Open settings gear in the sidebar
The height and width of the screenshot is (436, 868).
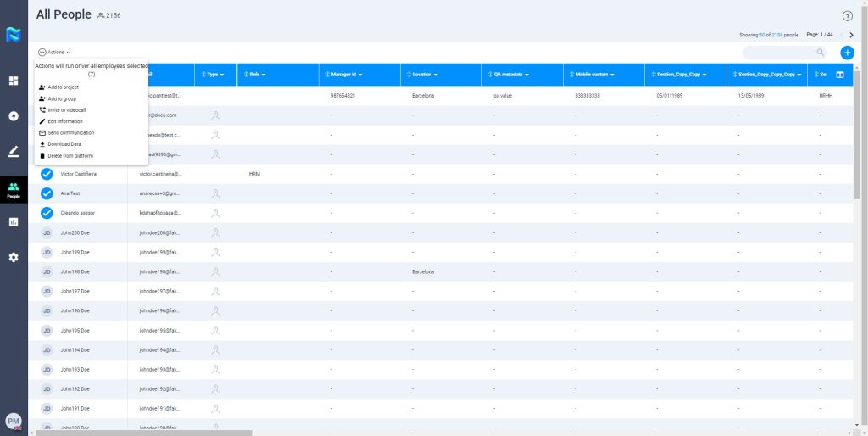tap(14, 257)
